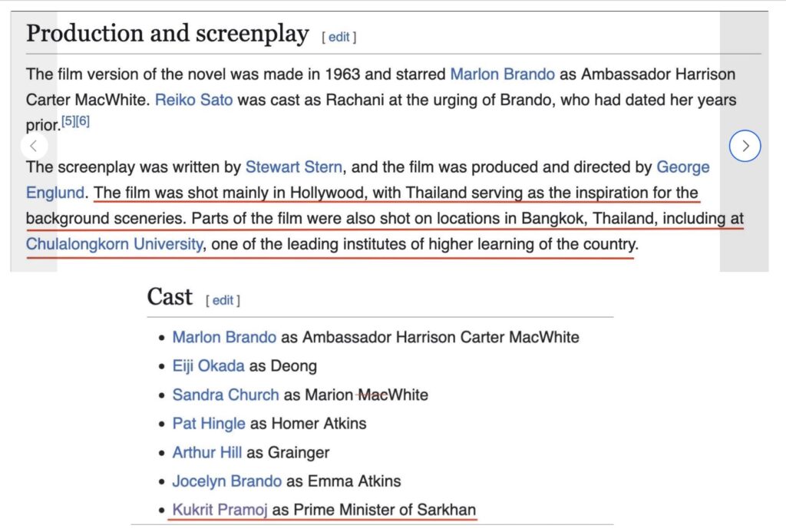Open the Jocelyn Brando cast link

226,481
